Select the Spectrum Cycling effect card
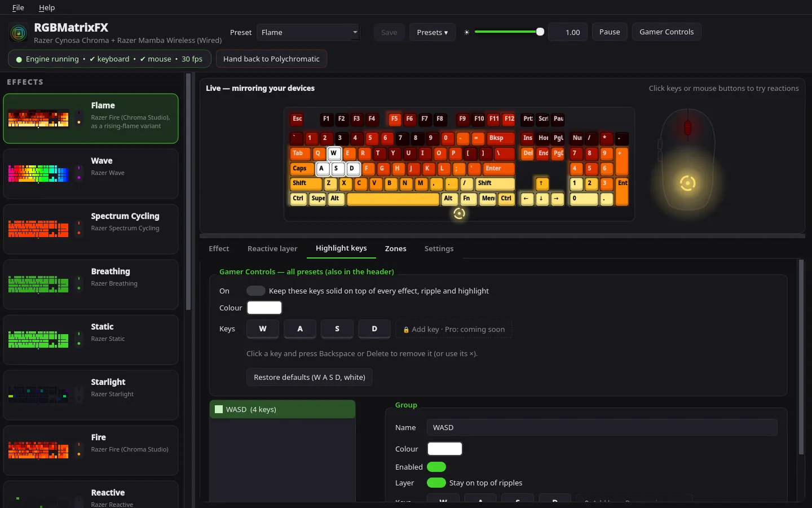812x508 pixels. pos(91,229)
